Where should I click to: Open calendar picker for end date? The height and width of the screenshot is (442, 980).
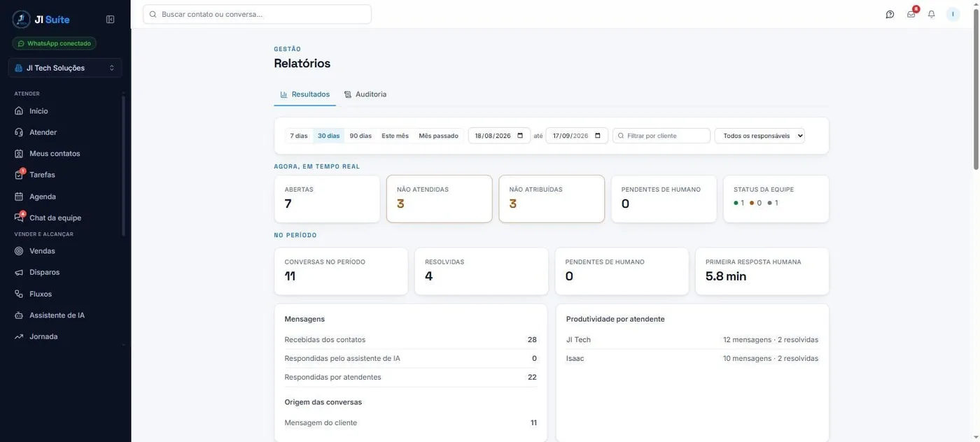coord(598,136)
